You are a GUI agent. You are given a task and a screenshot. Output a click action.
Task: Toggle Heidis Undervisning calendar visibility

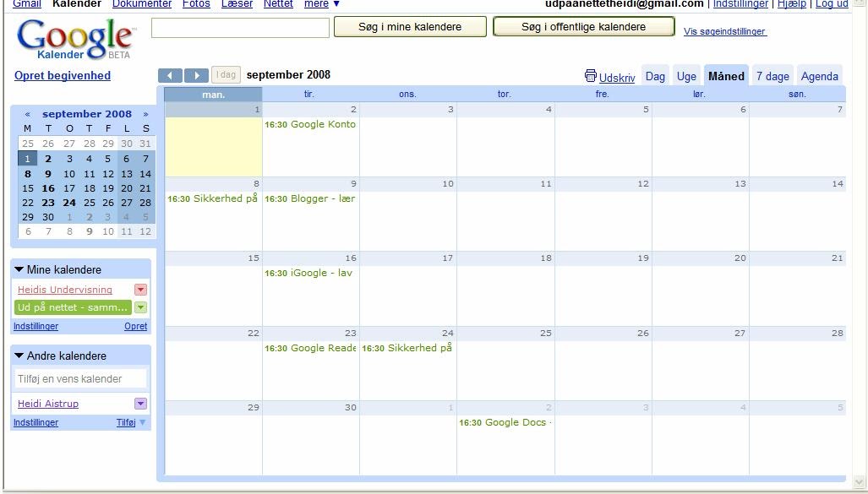point(65,290)
